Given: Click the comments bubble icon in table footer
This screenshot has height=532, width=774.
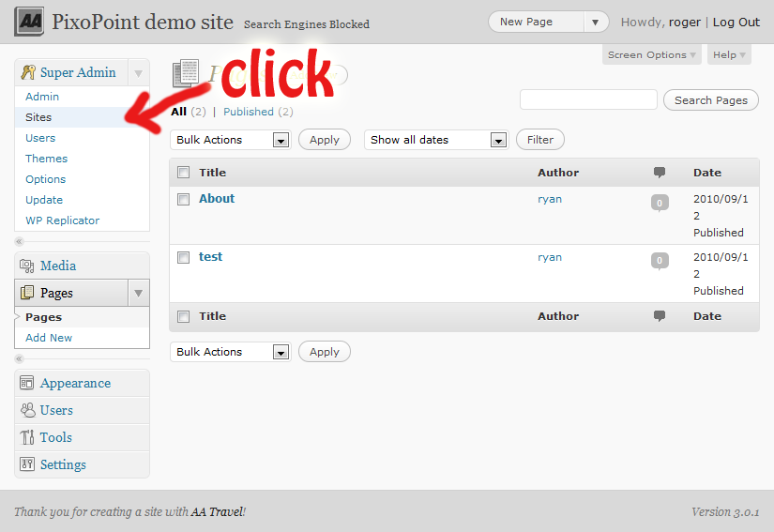Looking at the screenshot, I should tap(660, 316).
